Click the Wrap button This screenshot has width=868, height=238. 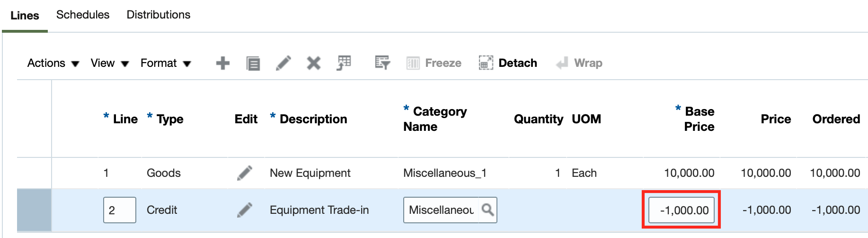coord(579,63)
